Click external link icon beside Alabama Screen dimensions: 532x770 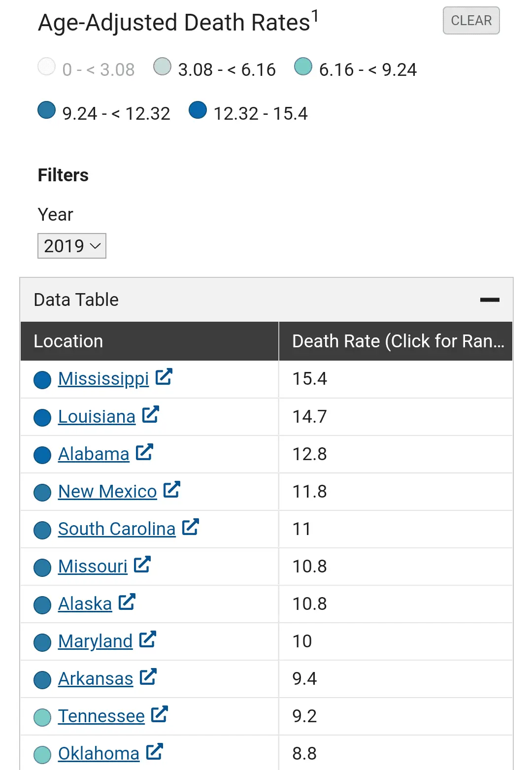144,452
